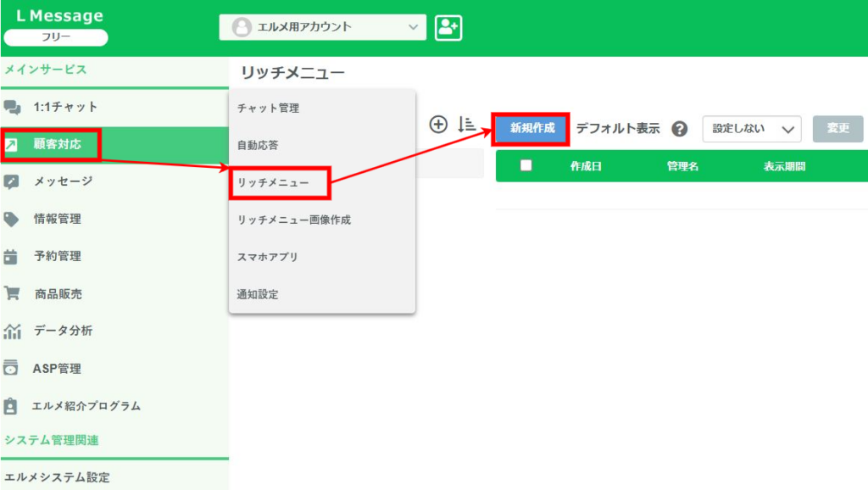Viewport: 868px width, 490px height.
Task: Click the sort order icon
Action: 466,125
